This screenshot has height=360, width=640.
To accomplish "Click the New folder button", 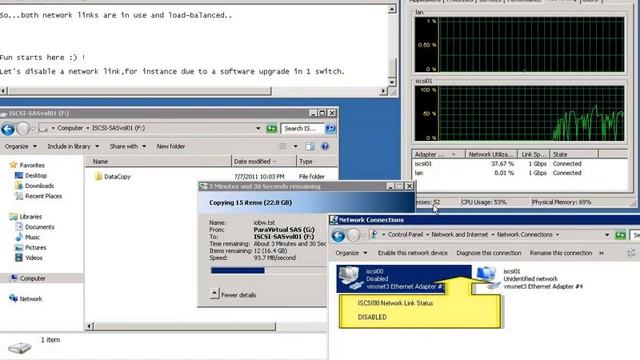I will click(171, 146).
